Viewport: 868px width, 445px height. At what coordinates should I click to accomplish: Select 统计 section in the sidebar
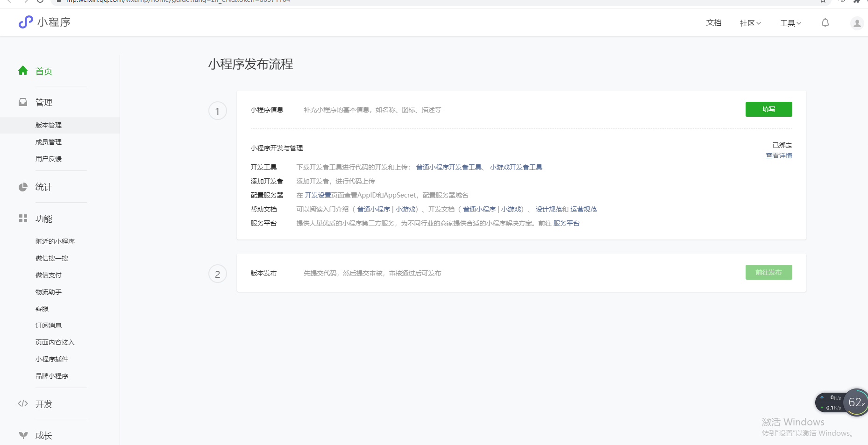tap(44, 187)
